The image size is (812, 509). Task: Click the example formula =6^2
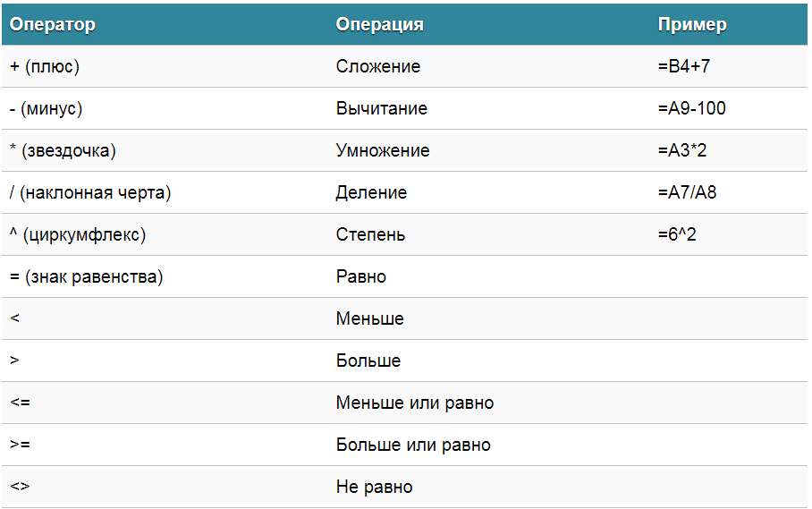pyautogui.click(x=677, y=234)
